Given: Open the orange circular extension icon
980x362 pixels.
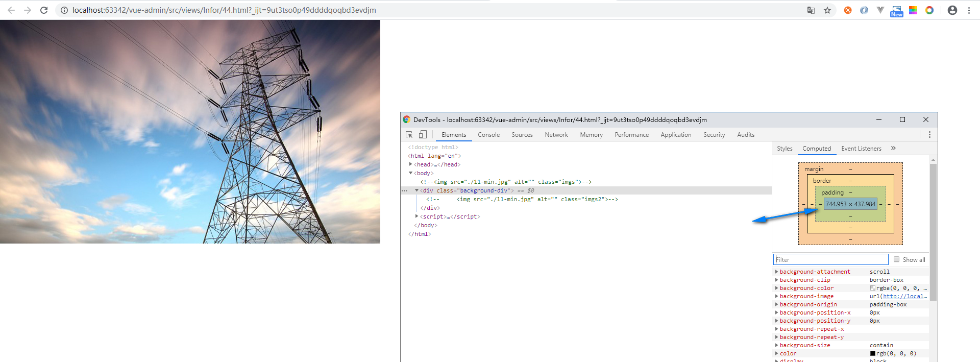Looking at the screenshot, I should pyautogui.click(x=848, y=10).
